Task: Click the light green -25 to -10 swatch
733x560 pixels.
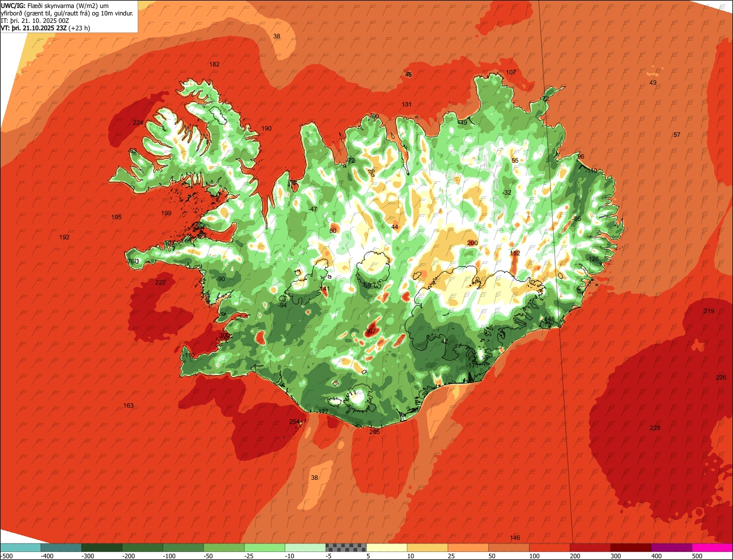Action: (264, 547)
